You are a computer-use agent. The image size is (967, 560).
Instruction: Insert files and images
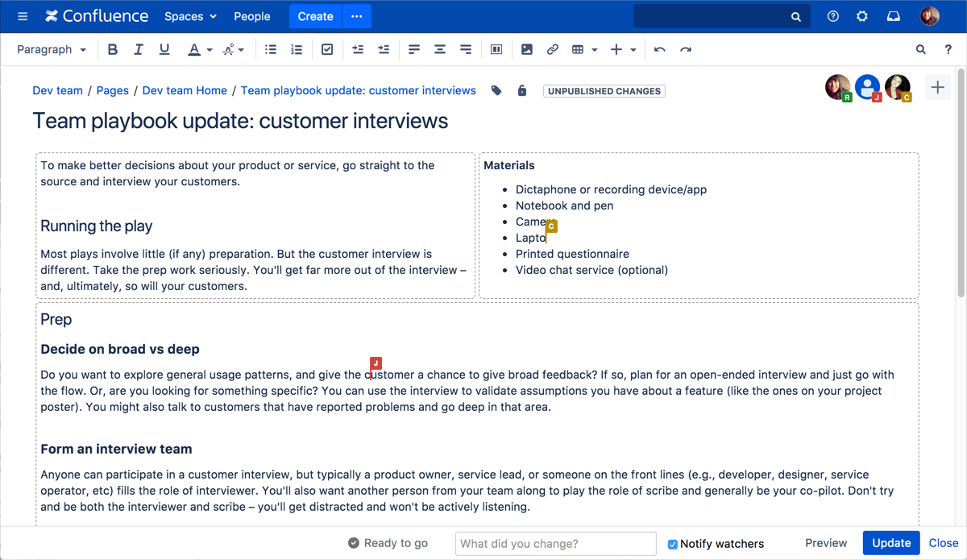click(527, 49)
